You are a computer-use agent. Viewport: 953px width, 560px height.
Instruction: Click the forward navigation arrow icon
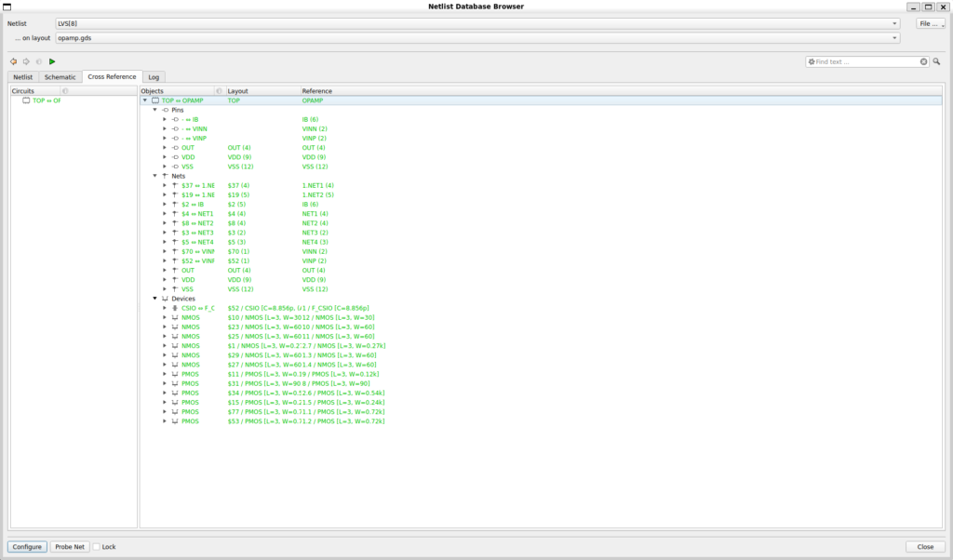pos(26,61)
